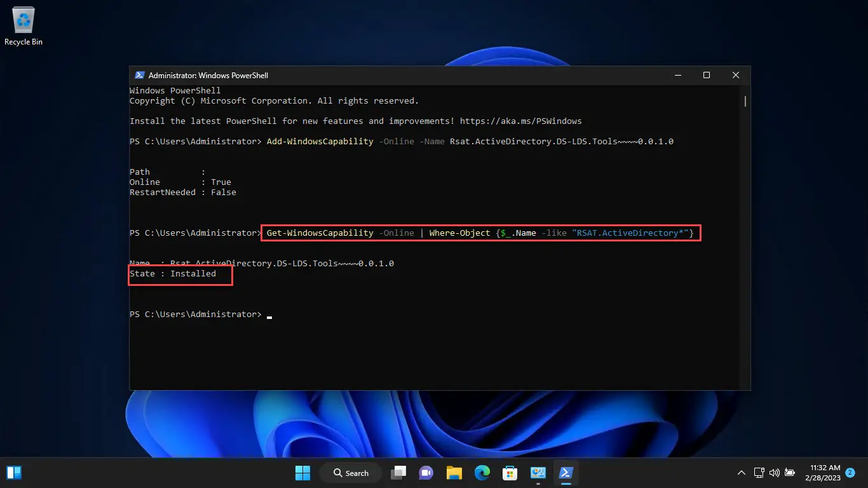Screen dimensions: 868x488
Task: Open Task View from the taskbar
Action: pyautogui.click(x=398, y=473)
